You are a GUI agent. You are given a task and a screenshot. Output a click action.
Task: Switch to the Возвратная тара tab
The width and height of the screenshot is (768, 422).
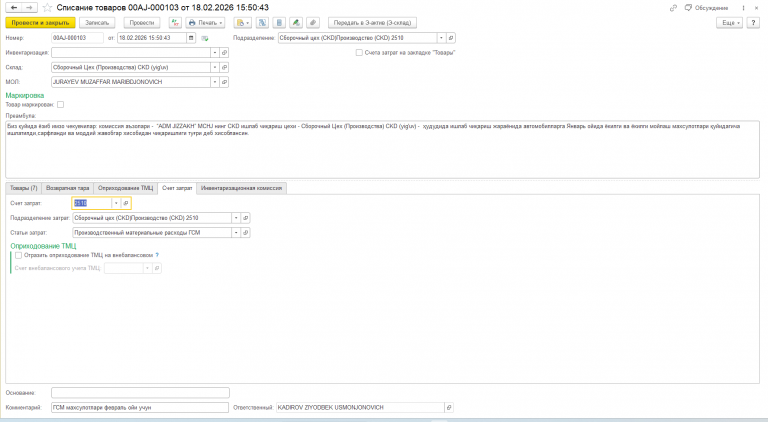pos(68,188)
